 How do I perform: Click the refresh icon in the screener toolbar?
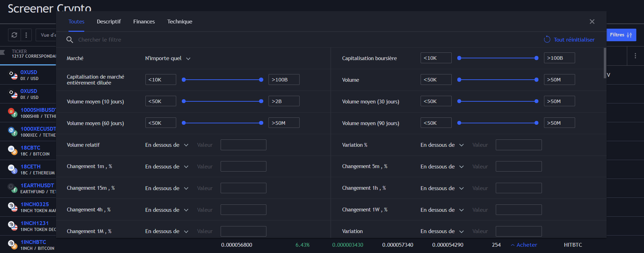pos(14,35)
